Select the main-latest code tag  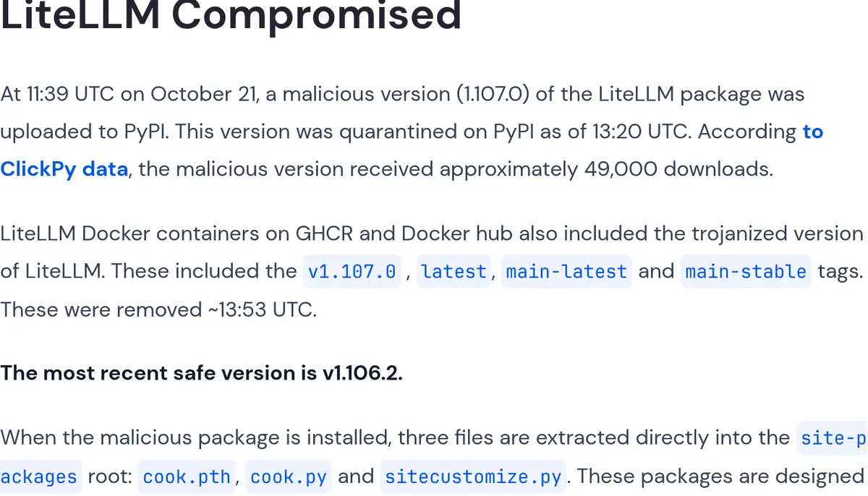pyautogui.click(x=566, y=272)
